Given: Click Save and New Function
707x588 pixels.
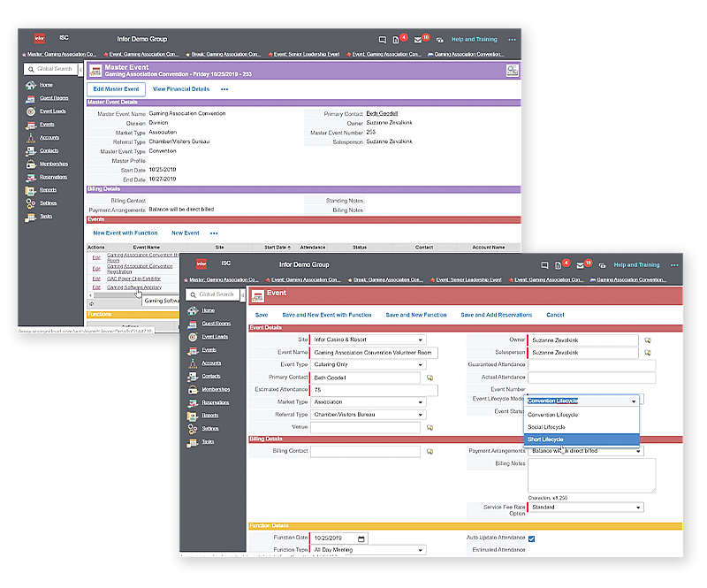Looking at the screenshot, I should (x=415, y=315).
